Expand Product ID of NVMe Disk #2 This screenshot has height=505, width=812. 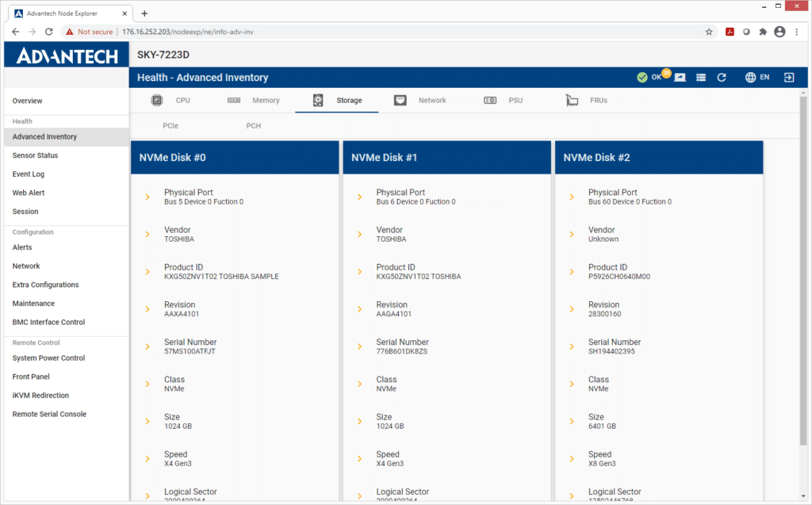pyautogui.click(x=572, y=271)
